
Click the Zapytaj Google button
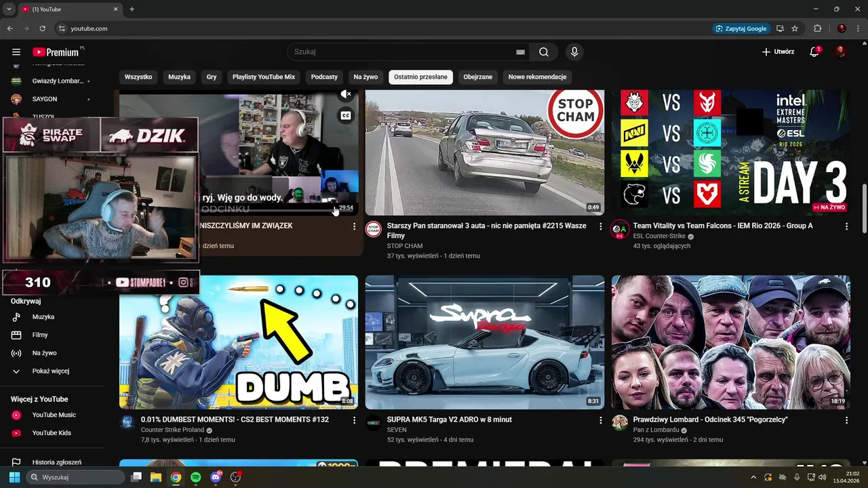click(x=741, y=28)
